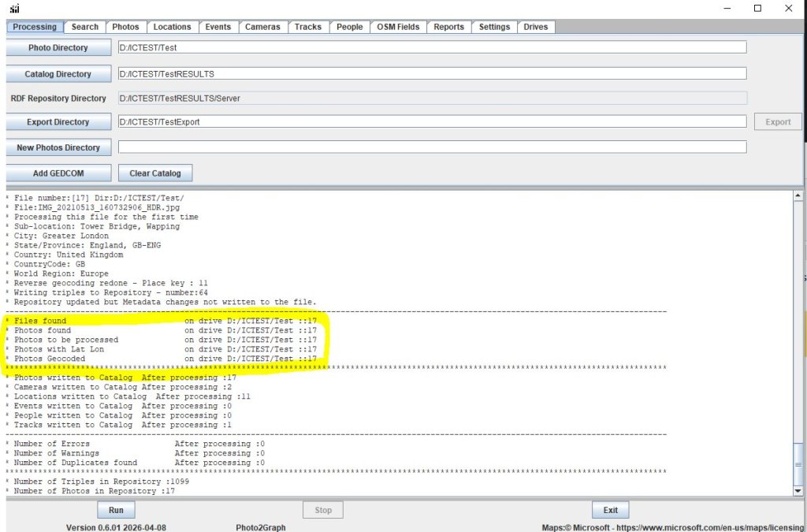This screenshot has width=807, height=532.
Task: Open the OSM Fields tab
Action: tap(398, 27)
